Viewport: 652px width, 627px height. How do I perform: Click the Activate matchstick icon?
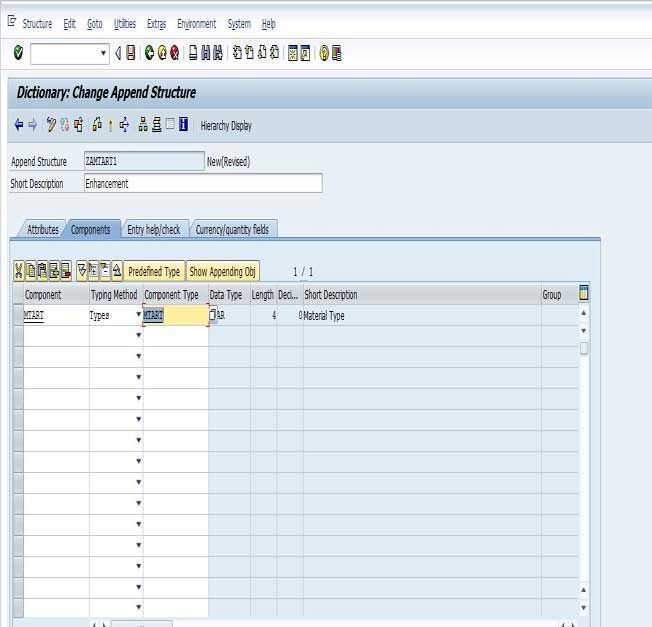[111, 124]
